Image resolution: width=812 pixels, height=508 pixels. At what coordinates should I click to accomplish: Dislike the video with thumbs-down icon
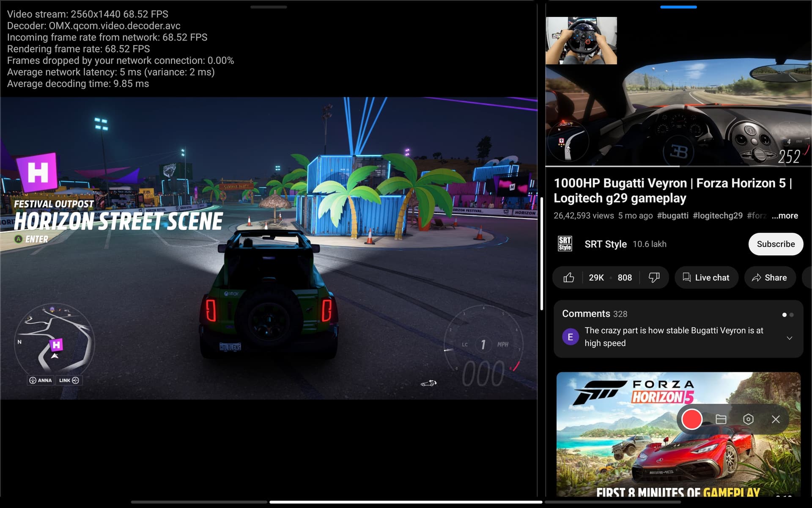click(x=654, y=278)
